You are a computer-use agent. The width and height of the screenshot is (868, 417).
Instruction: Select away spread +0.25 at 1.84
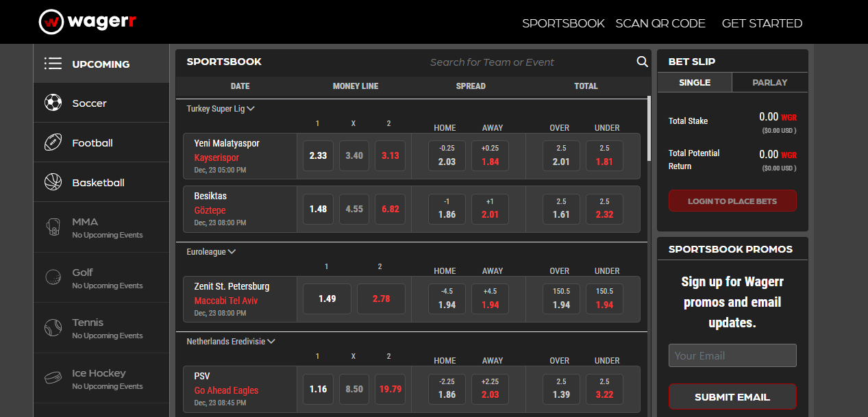tap(490, 155)
